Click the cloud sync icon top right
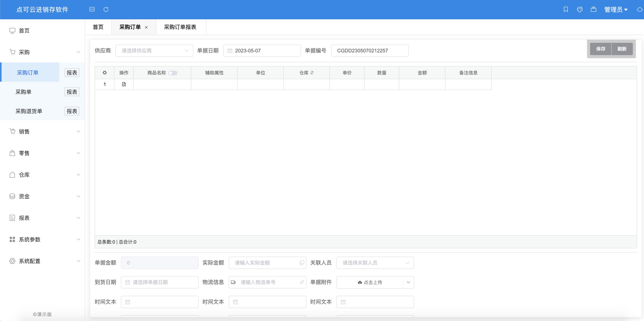644x321 pixels. pos(639,9)
